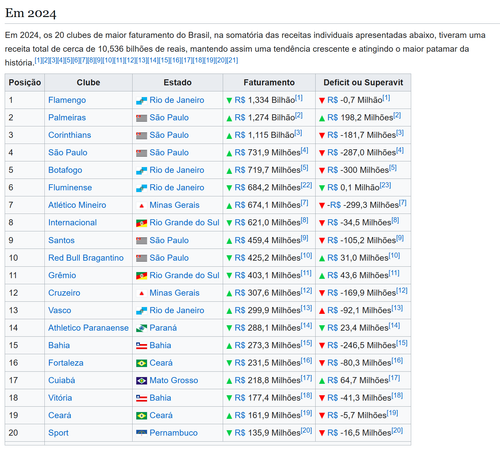The height and width of the screenshot is (453, 500).
Task: Open reference [22] beside Fluminense faturamento
Action: click(306, 185)
